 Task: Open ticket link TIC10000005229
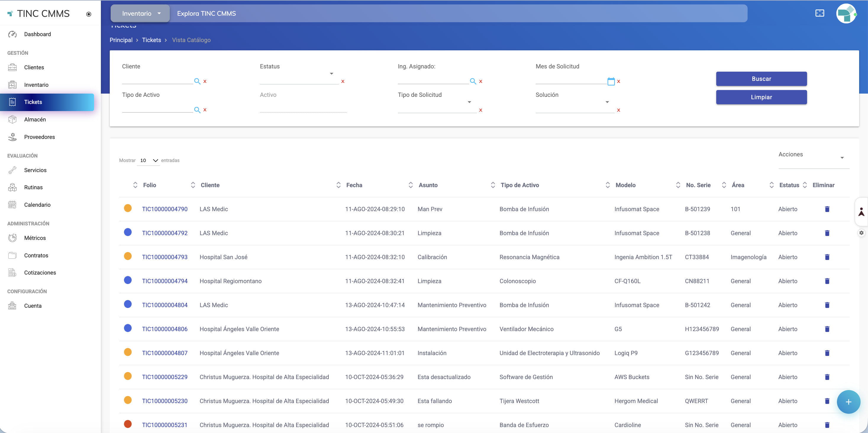pyautogui.click(x=164, y=377)
